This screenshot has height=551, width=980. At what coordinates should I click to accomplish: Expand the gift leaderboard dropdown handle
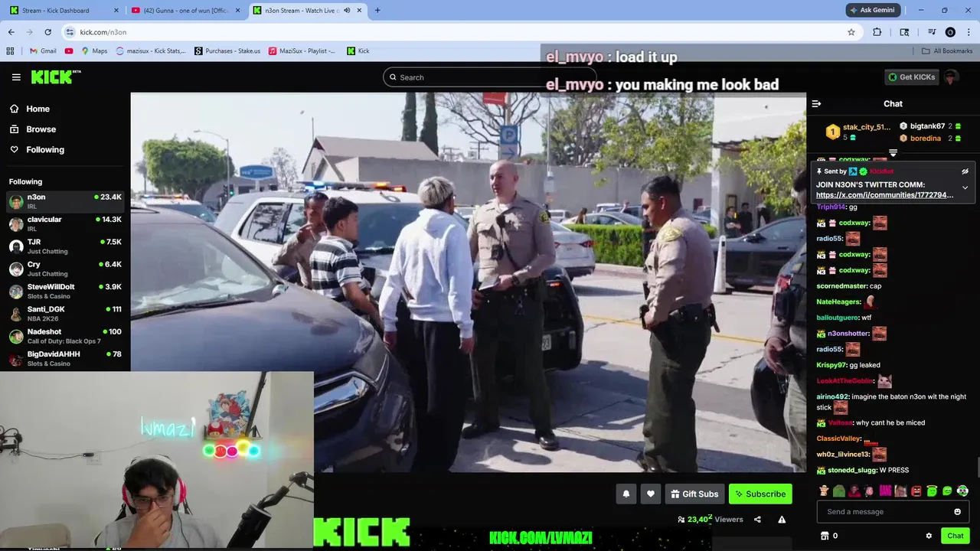[x=893, y=153]
